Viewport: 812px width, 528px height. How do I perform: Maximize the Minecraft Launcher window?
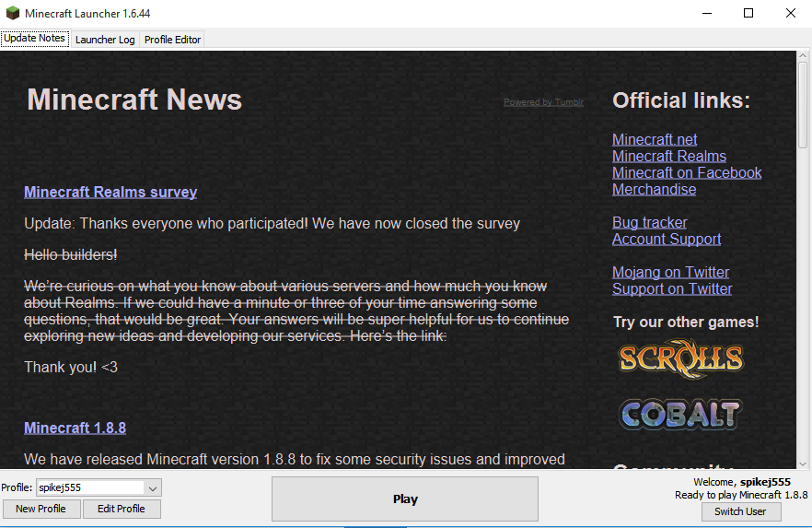tap(748, 14)
